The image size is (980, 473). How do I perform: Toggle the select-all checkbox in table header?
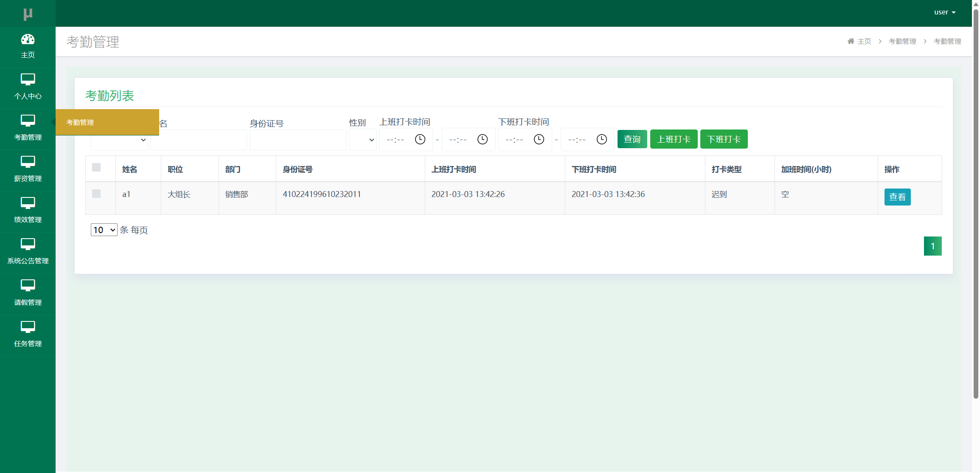pyautogui.click(x=96, y=167)
